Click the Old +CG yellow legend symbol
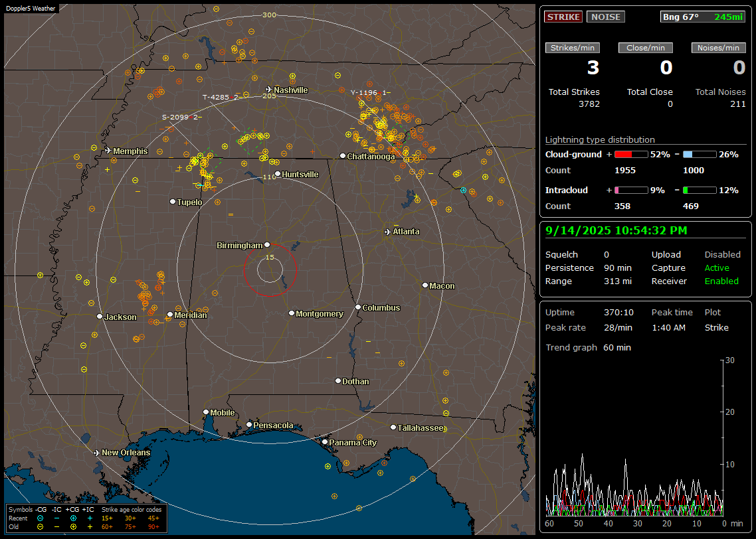This screenshot has width=756, height=539. click(x=73, y=527)
